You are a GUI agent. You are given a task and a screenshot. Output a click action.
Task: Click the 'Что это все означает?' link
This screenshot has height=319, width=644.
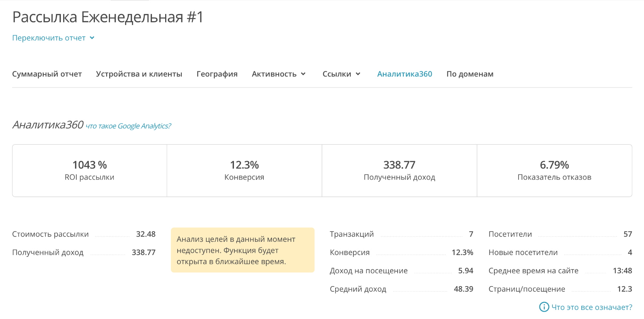pyautogui.click(x=591, y=307)
